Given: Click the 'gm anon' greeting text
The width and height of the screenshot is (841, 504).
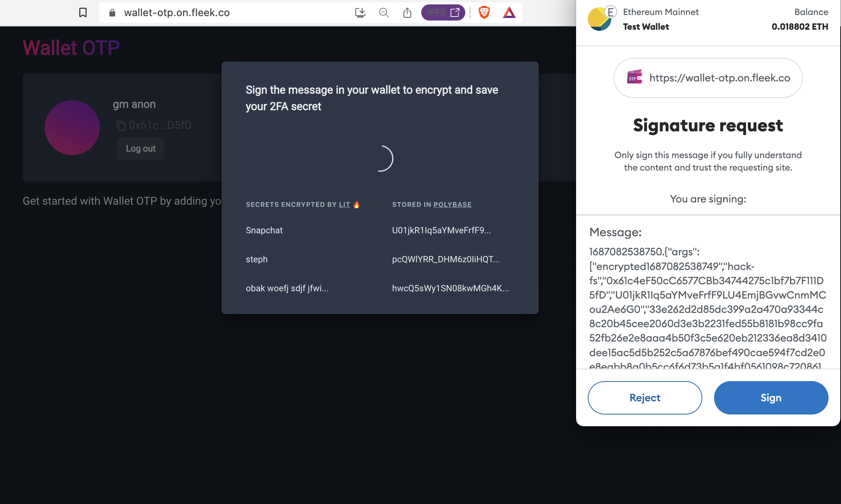Looking at the screenshot, I should point(134,105).
